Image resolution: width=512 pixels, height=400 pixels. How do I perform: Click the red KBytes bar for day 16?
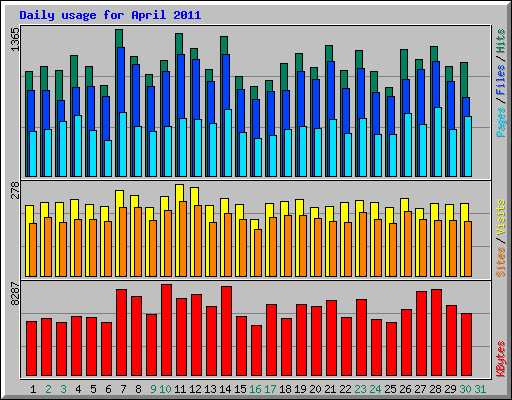click(257, 351)
